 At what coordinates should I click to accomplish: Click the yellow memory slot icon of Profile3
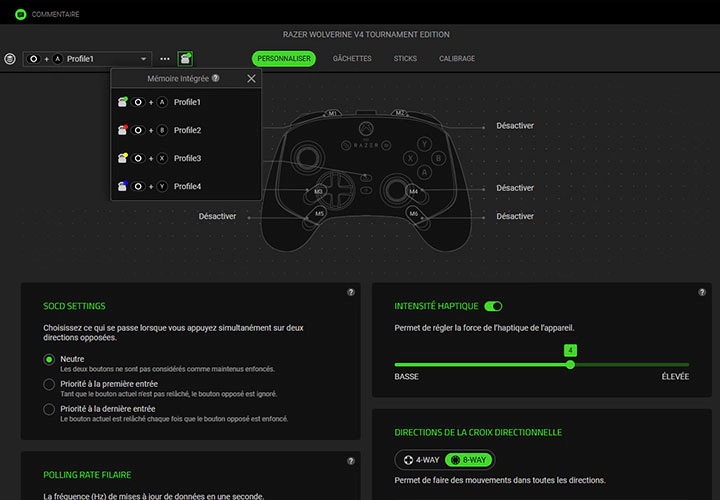point(123,158)
